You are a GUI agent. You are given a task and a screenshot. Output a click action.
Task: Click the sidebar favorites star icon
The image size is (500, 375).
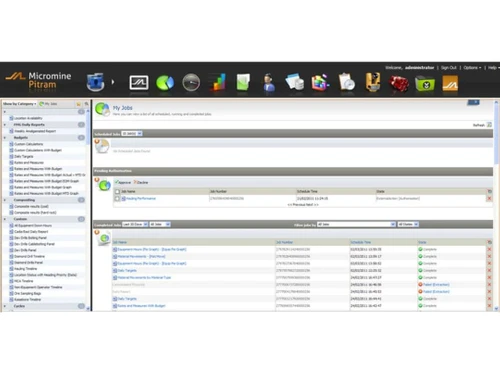pyautogui.click(x=79, y=104)
